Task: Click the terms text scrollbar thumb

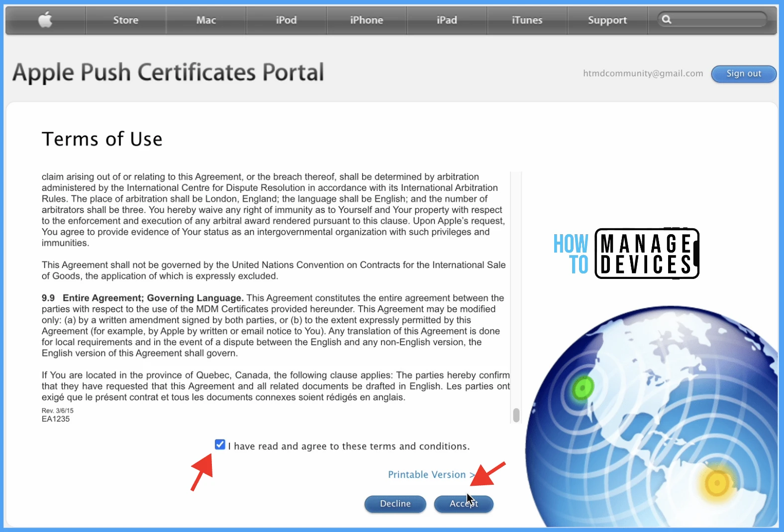Action: (516, 415)
